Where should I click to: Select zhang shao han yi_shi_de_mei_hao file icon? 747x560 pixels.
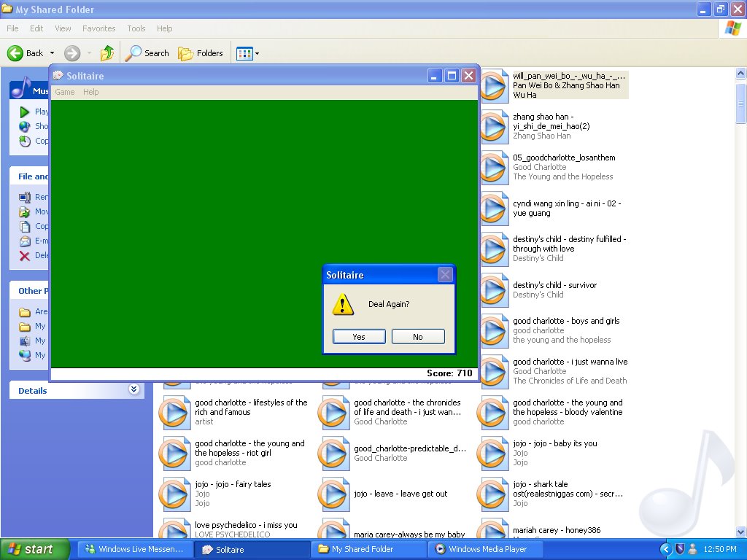tap(495, 127)
